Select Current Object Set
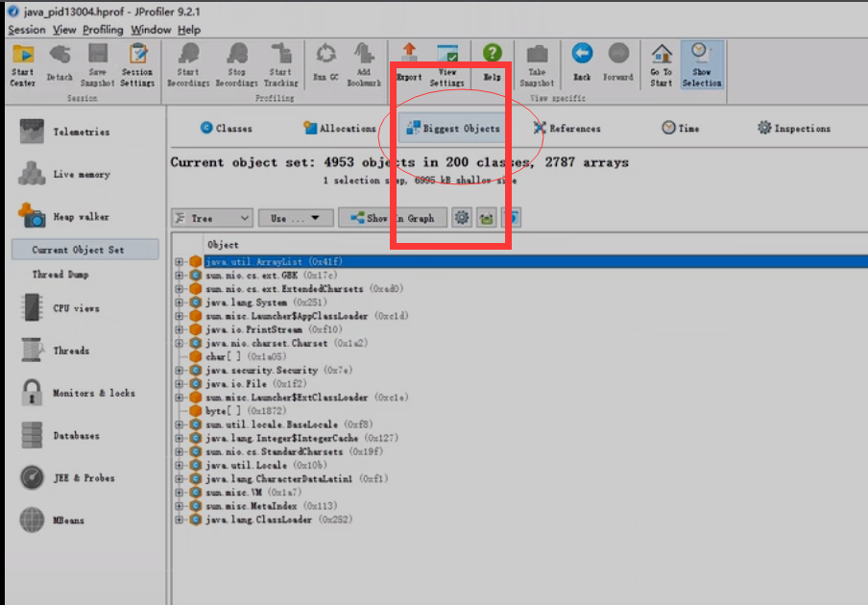The height and width of the screenshot is (605, 868). tap(85, 250)
